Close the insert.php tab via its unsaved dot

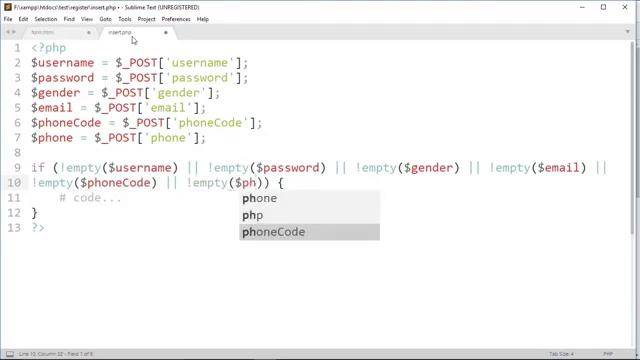(x=166, y=32)
